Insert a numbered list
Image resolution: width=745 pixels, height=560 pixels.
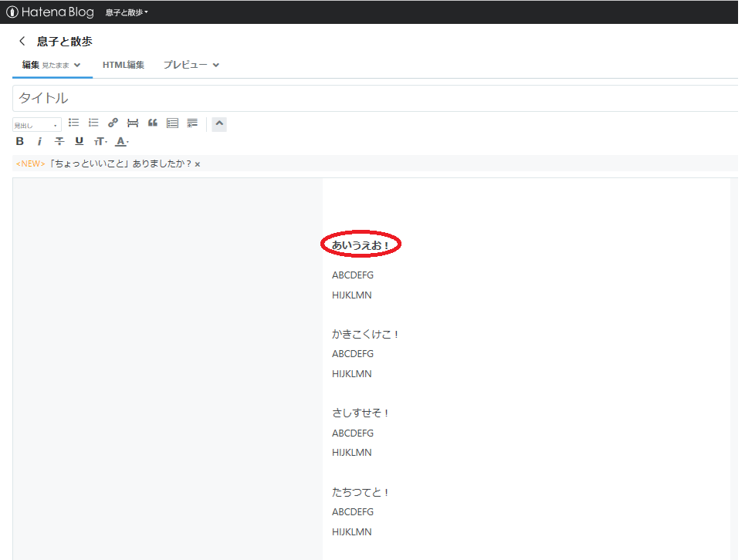point(93,123)
